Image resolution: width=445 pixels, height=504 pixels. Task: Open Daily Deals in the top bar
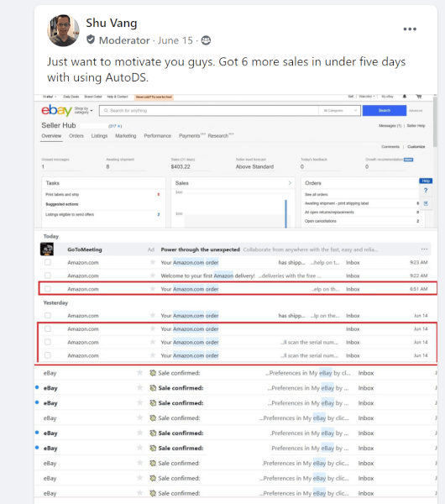click(71, 97)
